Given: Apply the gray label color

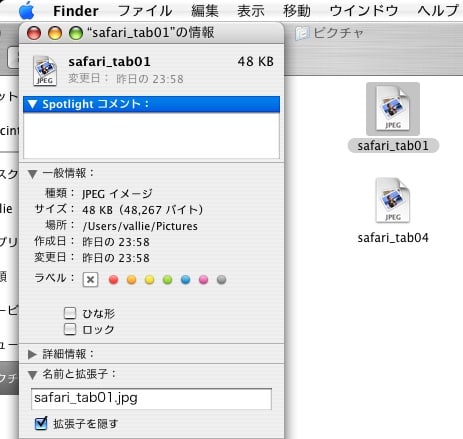Looking at the screenshot, I should 221,280.
